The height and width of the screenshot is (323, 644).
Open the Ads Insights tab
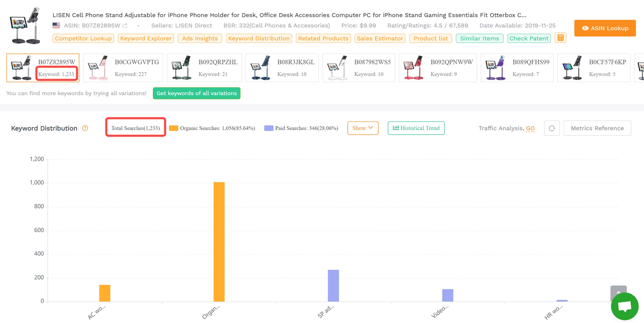200,38
